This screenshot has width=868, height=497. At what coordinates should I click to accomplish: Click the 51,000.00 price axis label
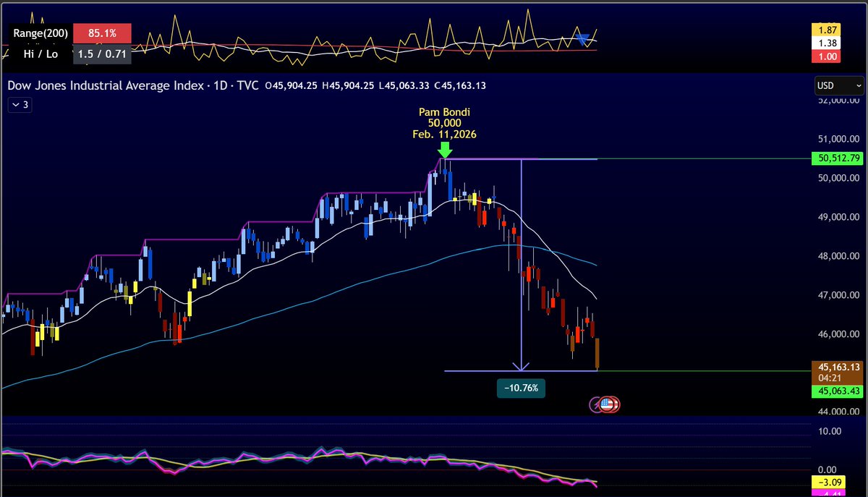tap(838, 139)
